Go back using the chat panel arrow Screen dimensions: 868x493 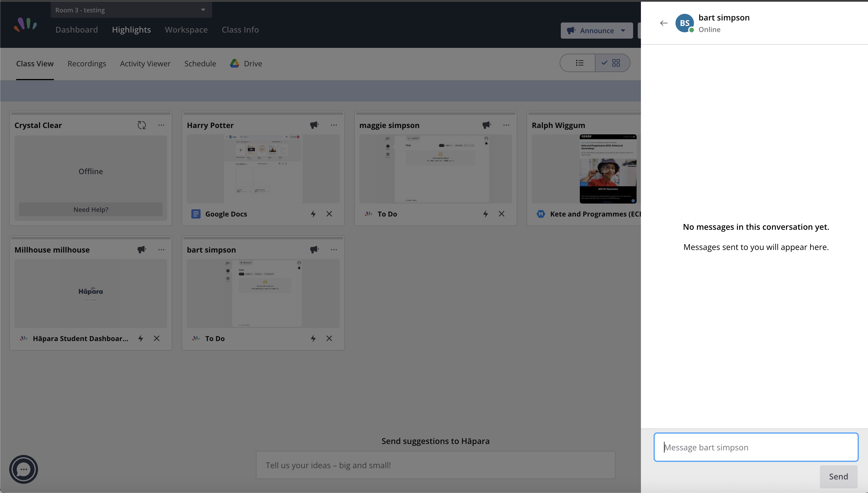coord(664,23)
